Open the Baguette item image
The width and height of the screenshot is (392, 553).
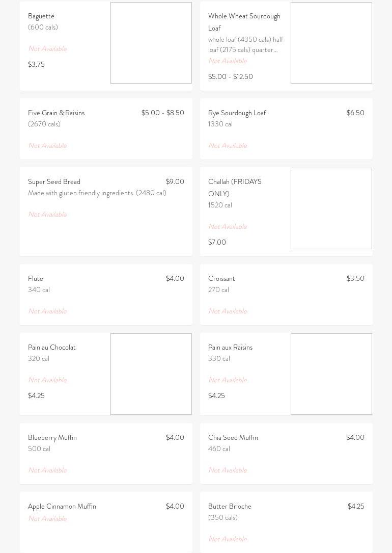(151, 43)
